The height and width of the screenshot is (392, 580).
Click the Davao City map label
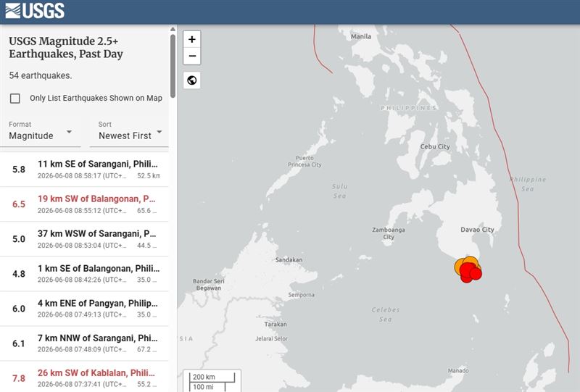point(477,230)
